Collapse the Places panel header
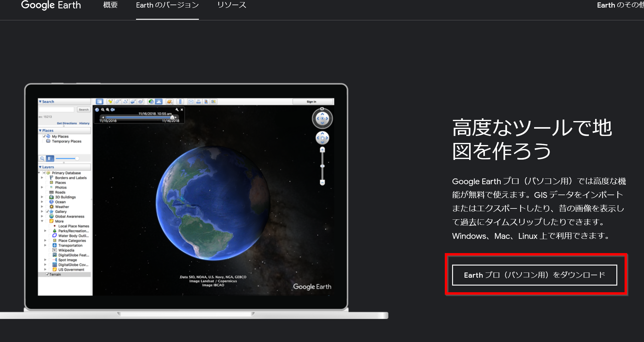 [x=64, y=130]
